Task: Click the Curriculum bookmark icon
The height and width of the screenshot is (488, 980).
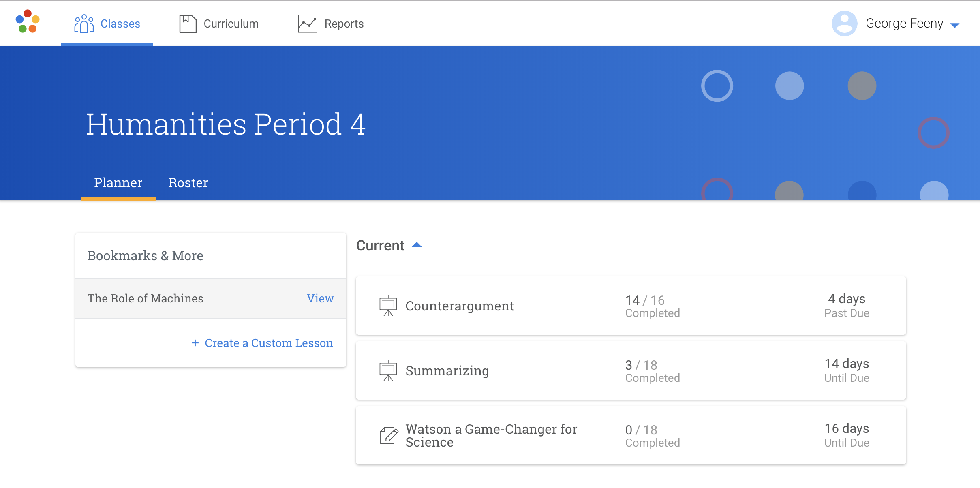Action: coord(188,24)
